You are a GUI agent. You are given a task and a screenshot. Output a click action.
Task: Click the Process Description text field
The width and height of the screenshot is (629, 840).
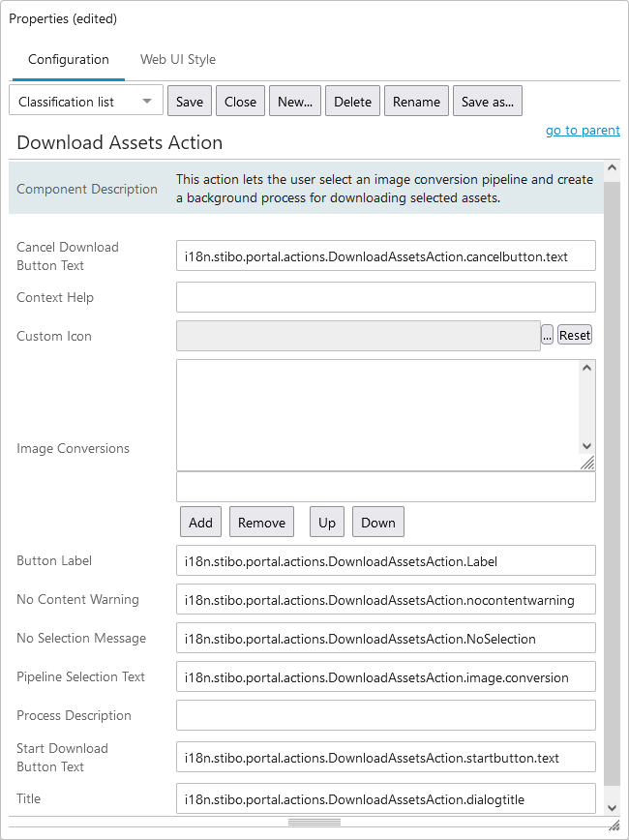(x=385, y=715)
